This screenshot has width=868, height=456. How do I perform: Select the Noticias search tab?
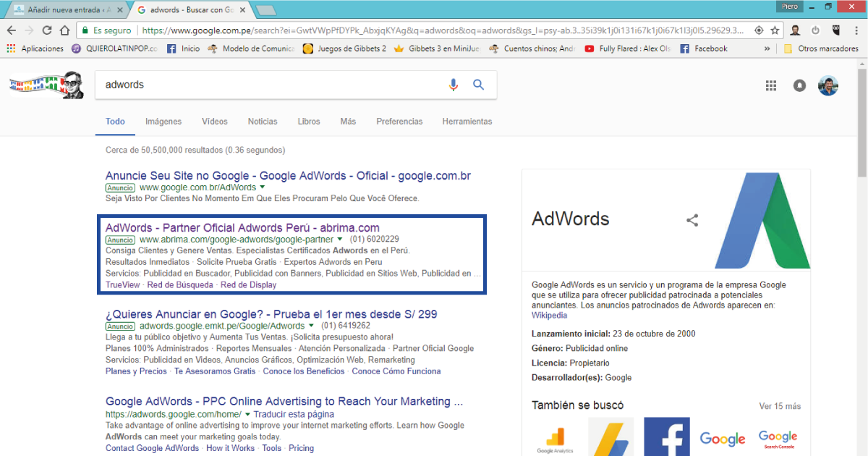tap(263, 122)
